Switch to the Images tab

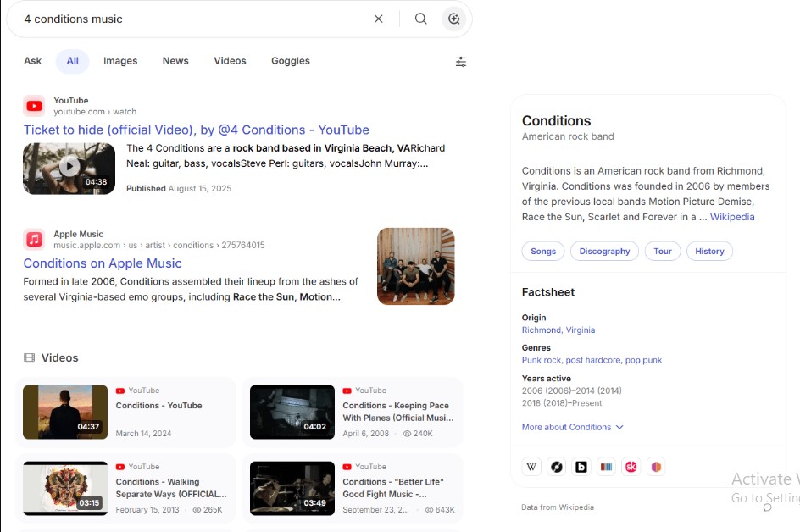click(120, 61)
